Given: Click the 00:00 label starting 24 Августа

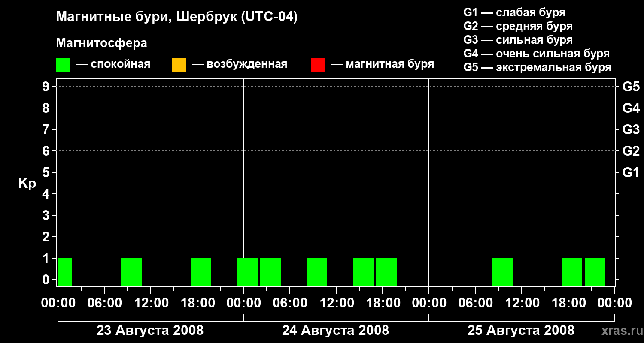Looking at the screenshot, I should click(243, 303).
